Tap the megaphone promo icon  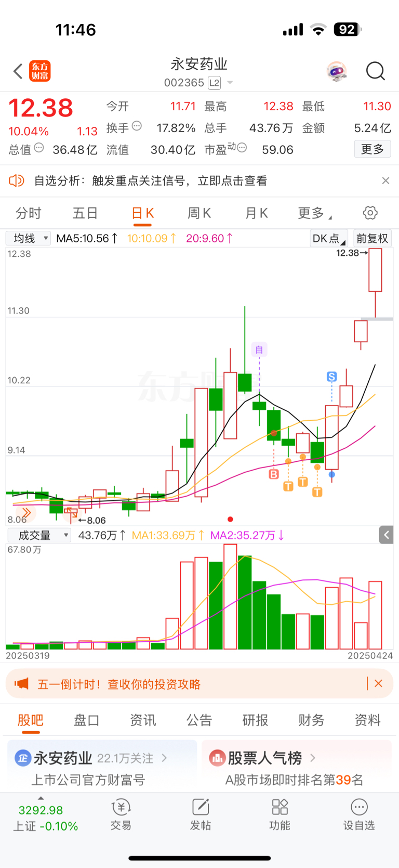pyautogui.click(x=22, y=683)
